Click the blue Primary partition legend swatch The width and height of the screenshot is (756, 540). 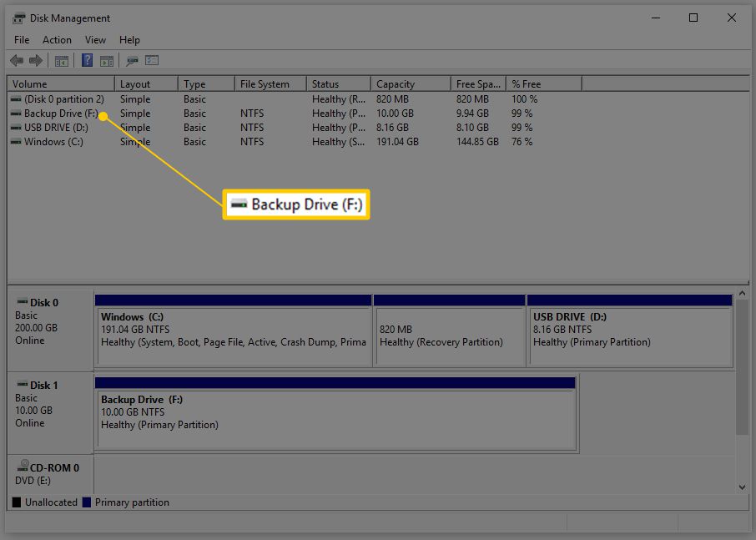[87, 502]
